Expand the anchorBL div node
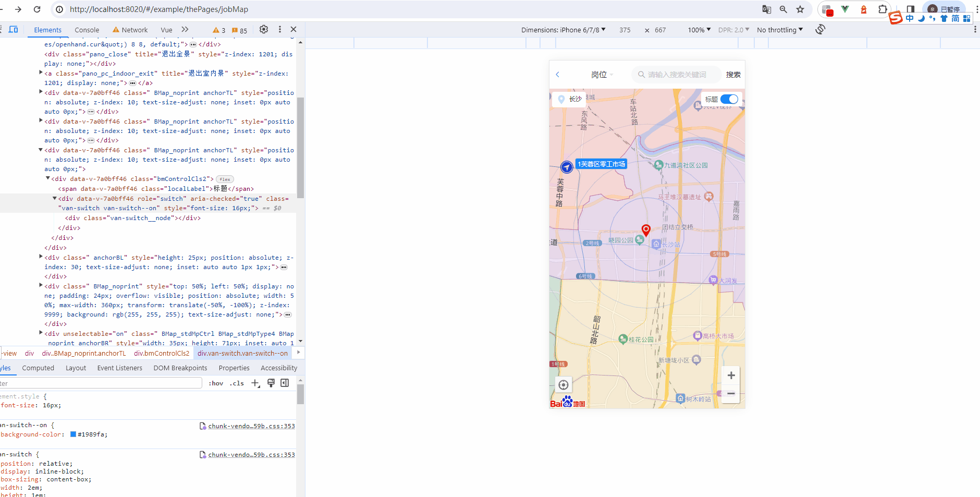Screen dimensions: 980x497 [x=41, y=257]
